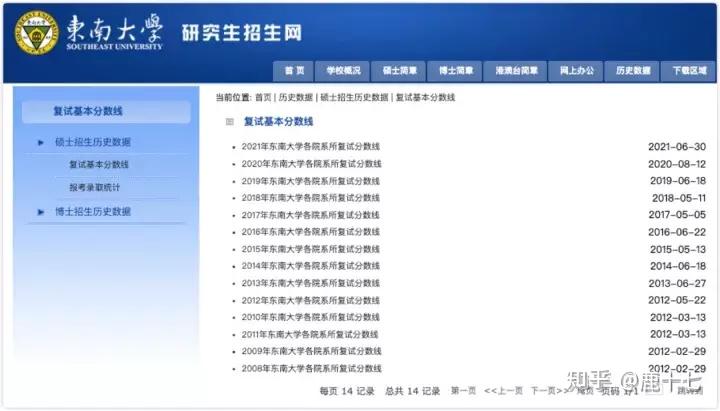Open 2013年东南大学各院系所复试分数线
The width and height of the screenshot is (720, 411).
(311, 283)
